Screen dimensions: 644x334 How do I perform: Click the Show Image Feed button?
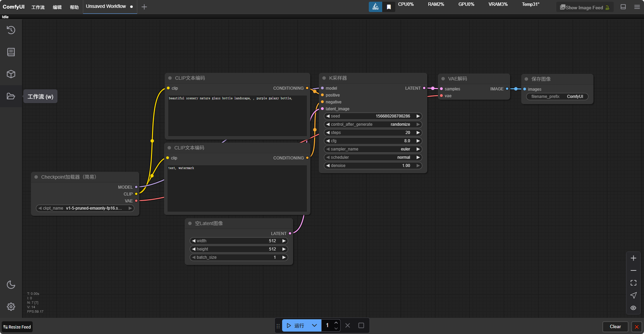tap(585, 8)
